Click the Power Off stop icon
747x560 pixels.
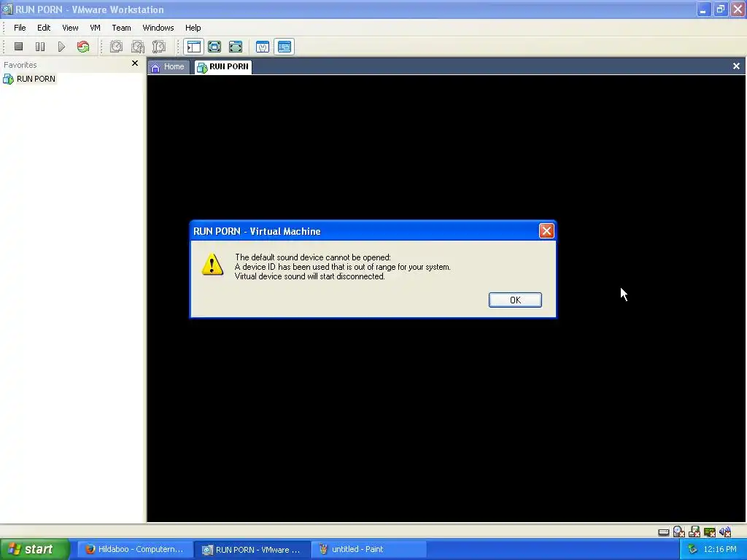click(x=18, y=47)
